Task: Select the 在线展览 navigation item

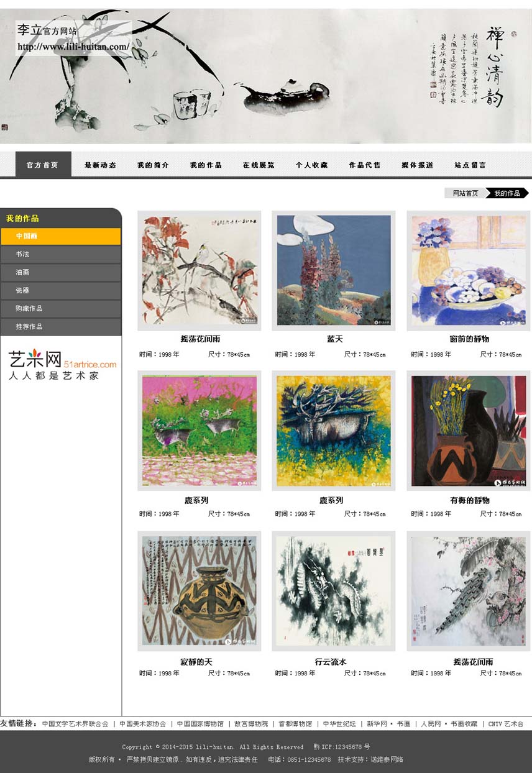Action: [259, 165]
